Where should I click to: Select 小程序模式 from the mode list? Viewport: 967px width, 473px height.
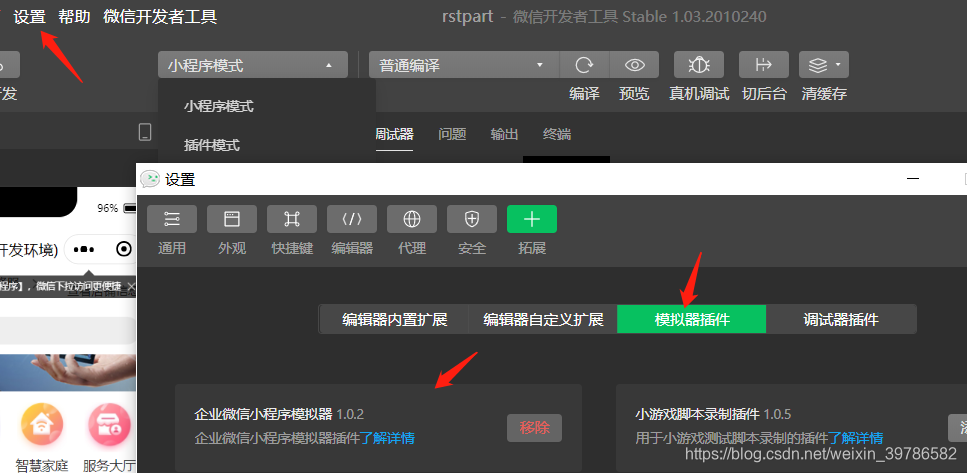(x=219, y=107)
